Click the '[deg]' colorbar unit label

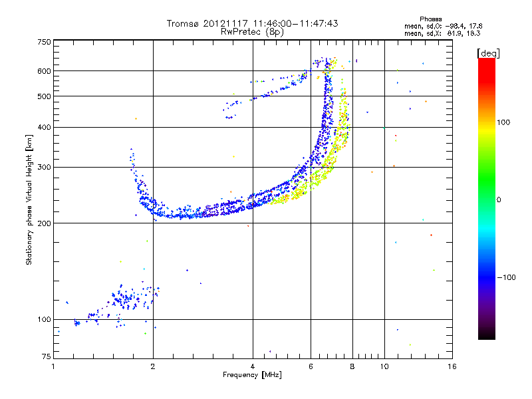point(488,53)
